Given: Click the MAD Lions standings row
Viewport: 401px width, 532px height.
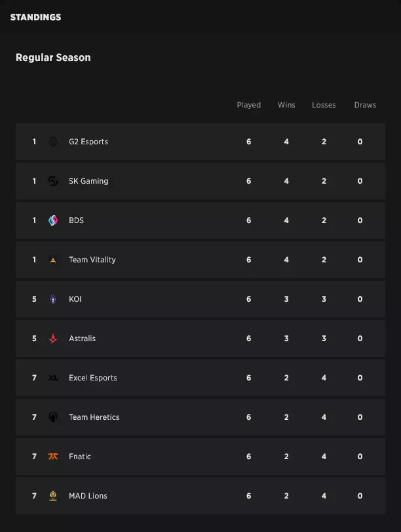Looking at the screenshot, I should click(x=200, y=496).
